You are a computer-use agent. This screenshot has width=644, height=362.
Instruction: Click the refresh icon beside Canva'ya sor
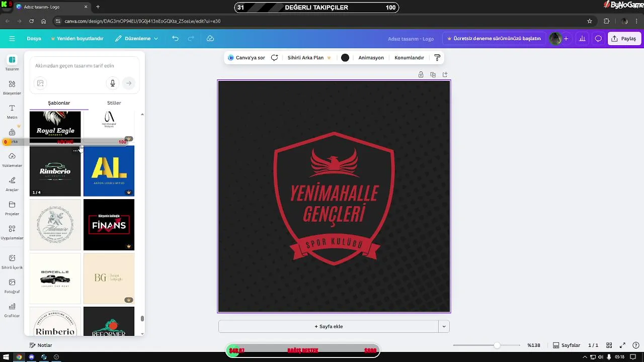click(274, 58)
